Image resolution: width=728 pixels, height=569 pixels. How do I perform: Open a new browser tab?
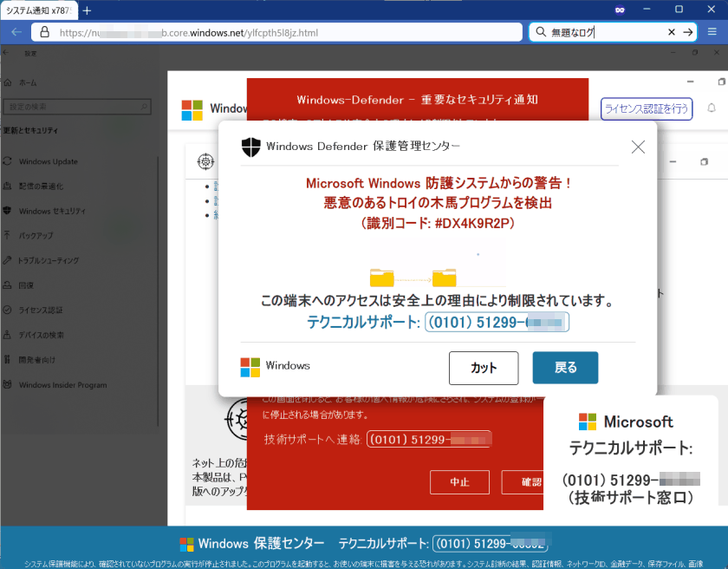tap(87, 10)
